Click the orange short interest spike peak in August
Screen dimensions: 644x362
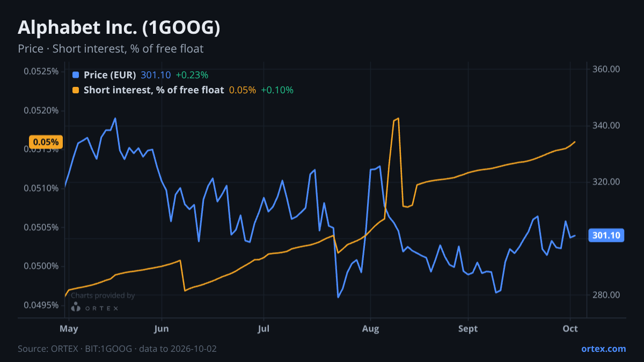[x=398, y=119]
